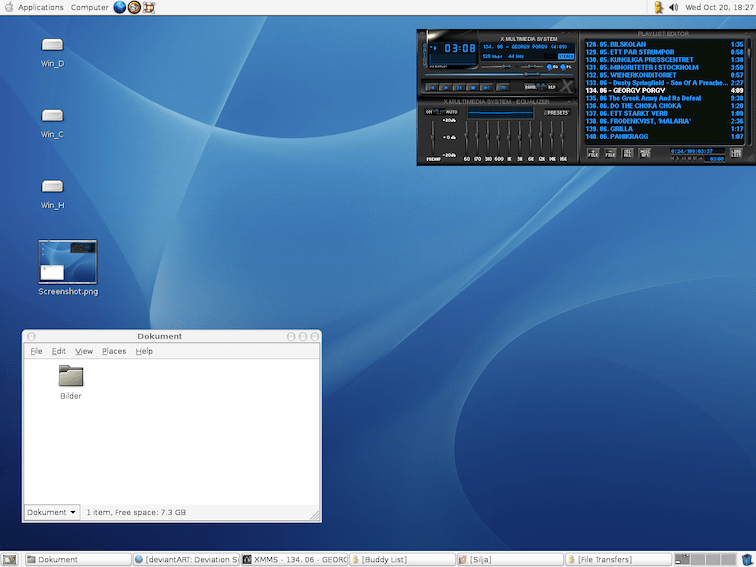The height and width of the screenshot is (567, 756).
Task: Expand the Dokument location dropdown in status bar
Action: point(52,512)
